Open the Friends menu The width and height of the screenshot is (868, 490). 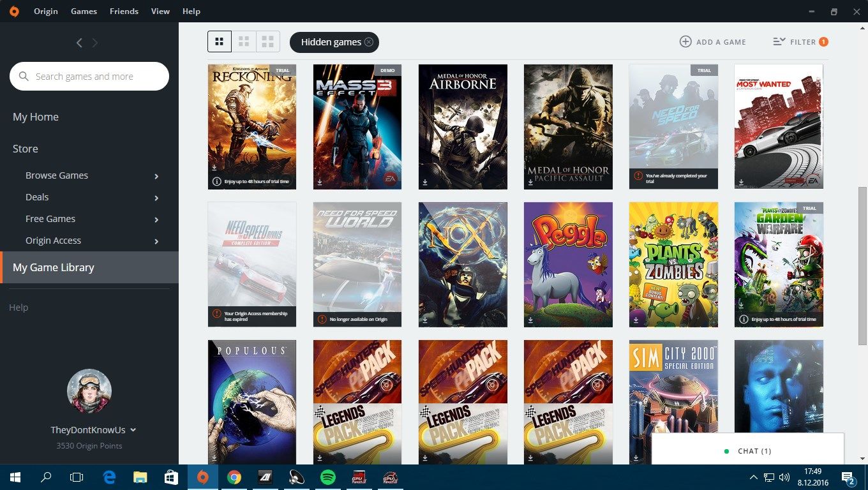tap(124, 11)
